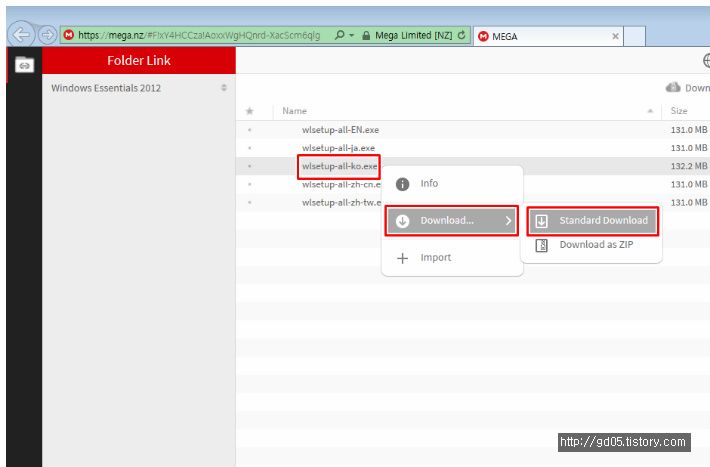Click the cloud Download button at top right
The image size is (710, 467).
(x=687, y=87)
